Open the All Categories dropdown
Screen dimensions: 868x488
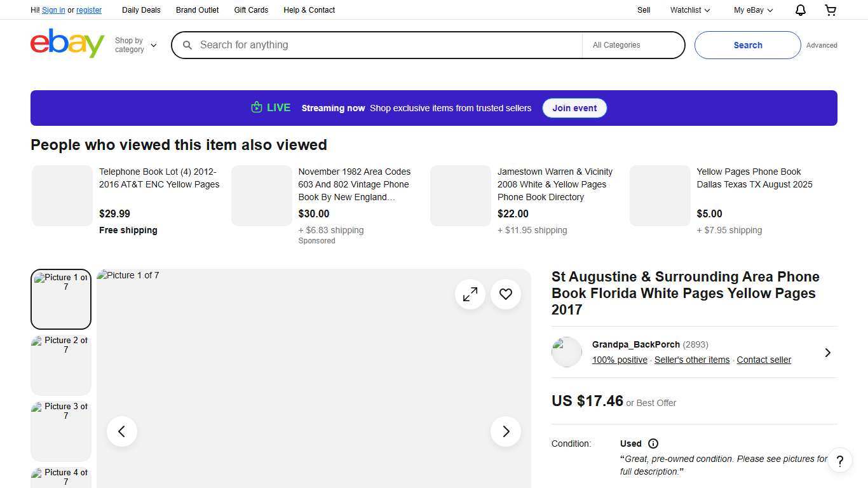point(633,45)
